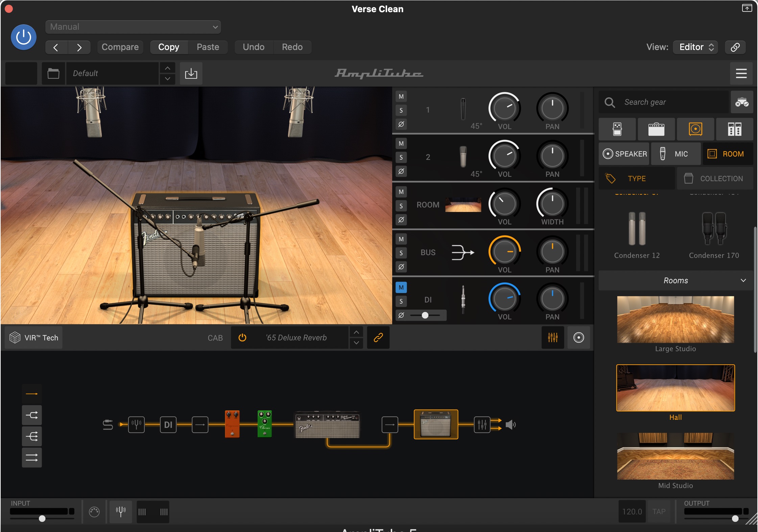Select the orange compressor pedal
This screenshot has width=758, height=532.
point(232,424)
